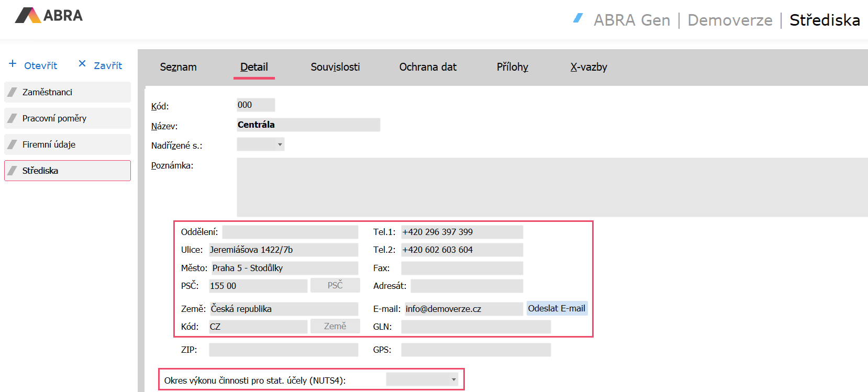Click the slash icon beside Pracovní poměry
868x392 pixels.
tap(13, 118)
